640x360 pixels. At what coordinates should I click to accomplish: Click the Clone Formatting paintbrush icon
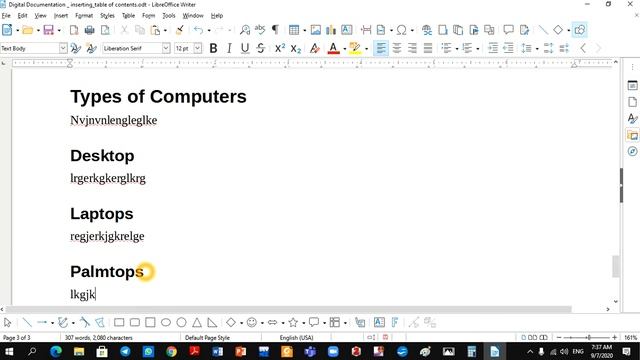pyautogui.click(x=180, y=30)
